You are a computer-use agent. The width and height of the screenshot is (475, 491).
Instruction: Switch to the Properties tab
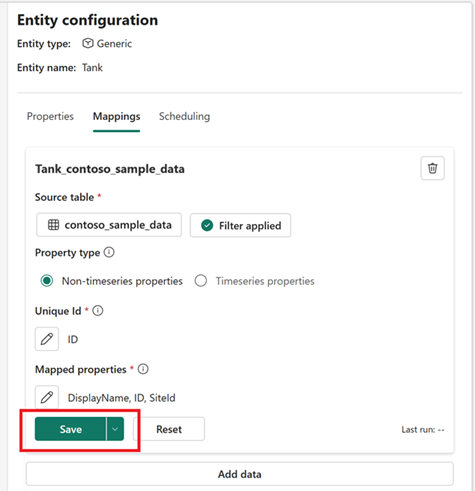click(x=50, y=116)
